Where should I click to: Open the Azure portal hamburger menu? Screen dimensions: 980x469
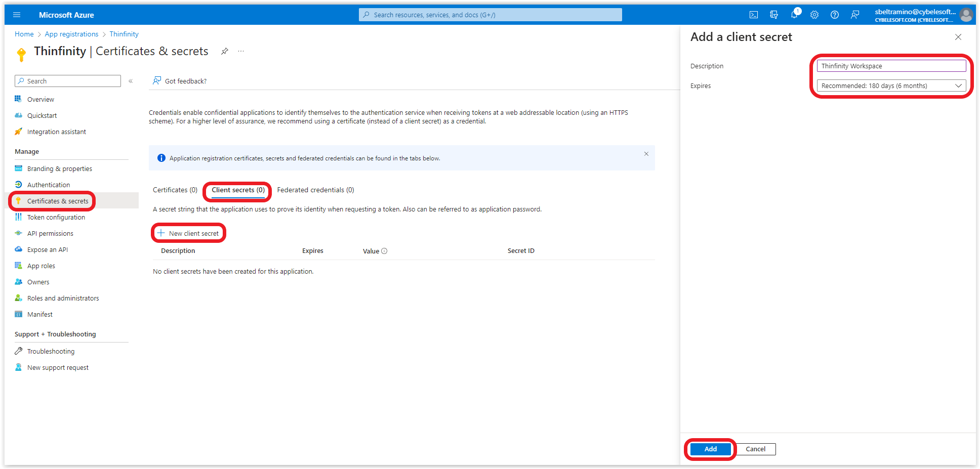pyautogui.click(x=17, y=15)
